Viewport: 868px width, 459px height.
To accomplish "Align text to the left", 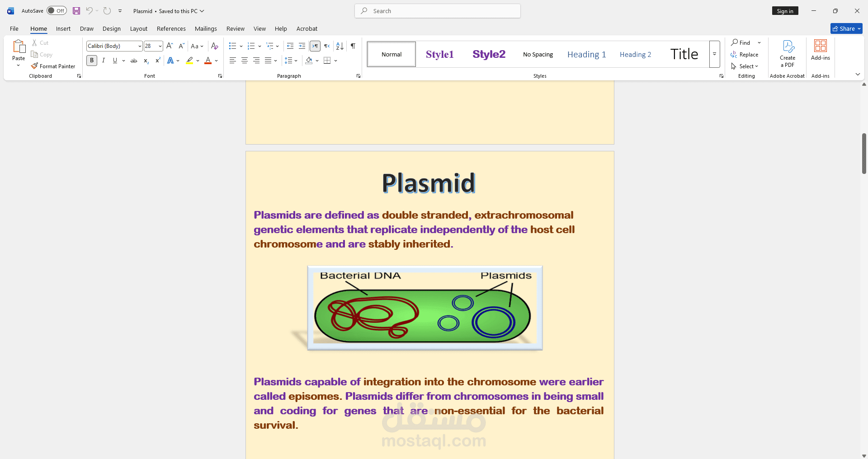I will click(232, 61).
